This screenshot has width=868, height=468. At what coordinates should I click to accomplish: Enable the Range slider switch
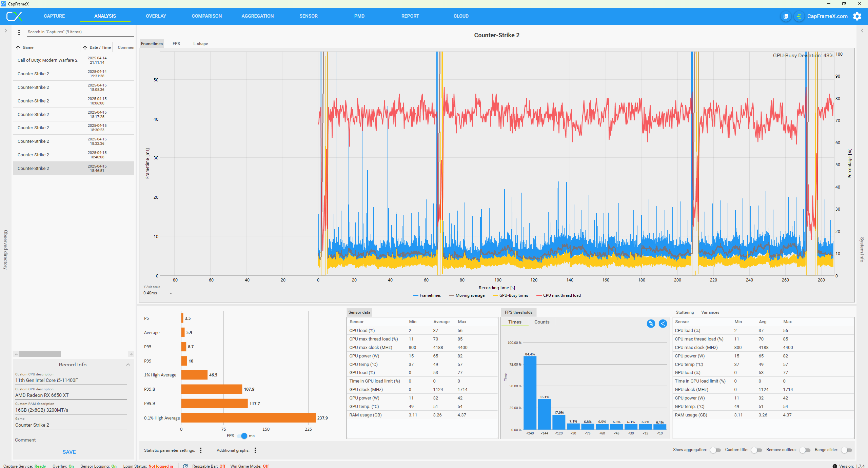click(x=846, y=450)
